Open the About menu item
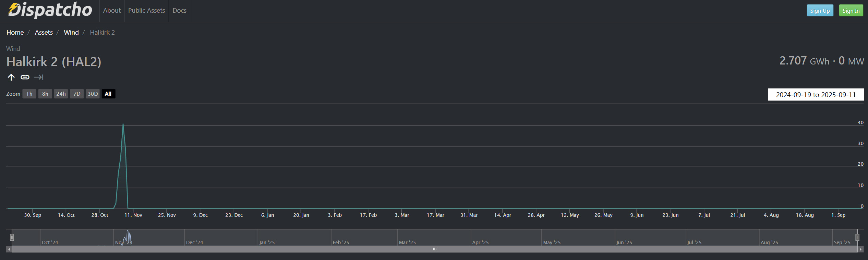This screenshot has height=260, width=868. point(112,11)
